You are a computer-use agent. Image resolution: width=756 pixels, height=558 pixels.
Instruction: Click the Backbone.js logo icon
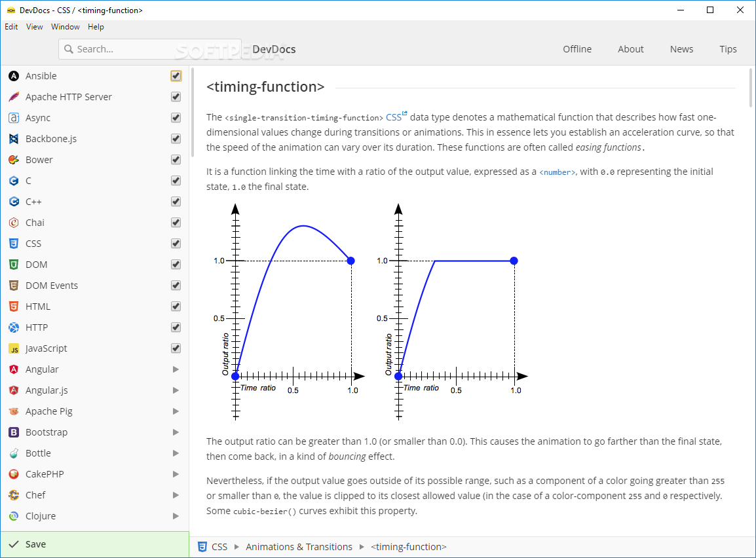pos(14,139)
